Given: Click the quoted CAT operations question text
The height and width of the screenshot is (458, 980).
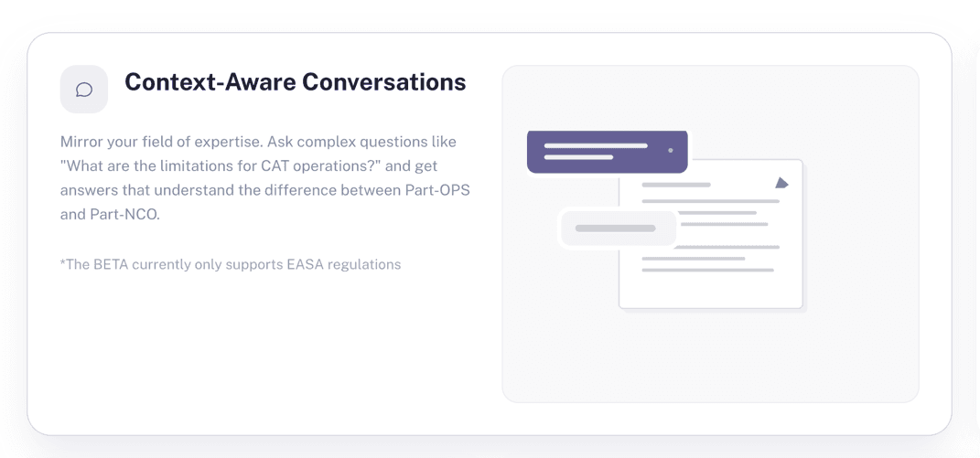Looking at the screenshot, I should point(229,166).
